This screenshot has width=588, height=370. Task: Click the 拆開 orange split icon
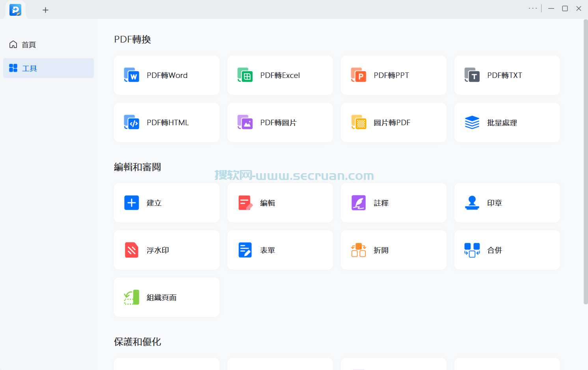point(359,250)
